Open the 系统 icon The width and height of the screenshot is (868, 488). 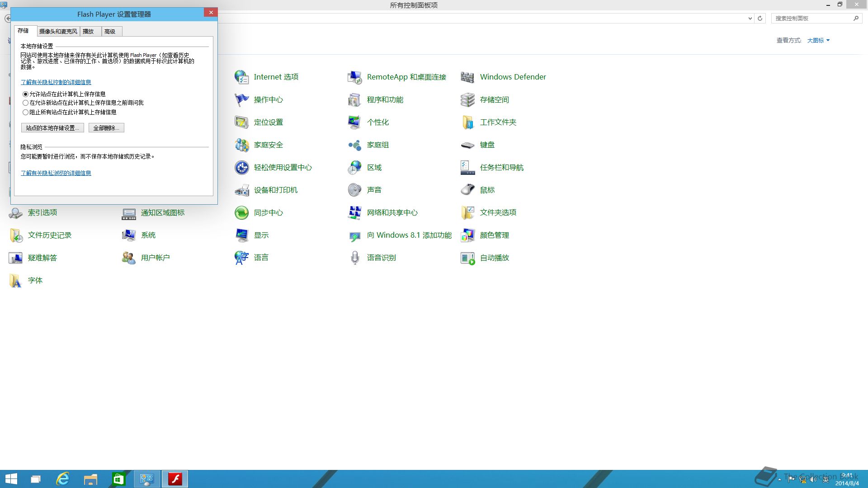[129, 235]
